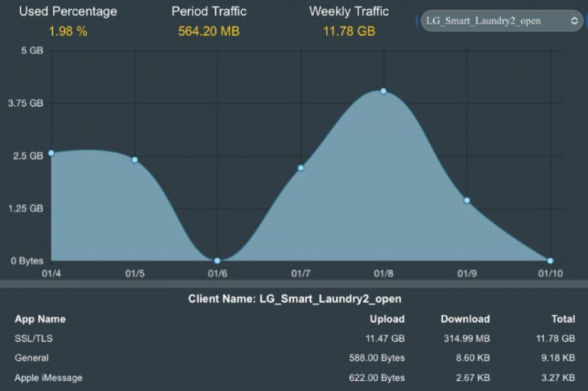This screenshot has width=588, height=391.
Task: Click the 01/6 zero-traffic data point
Action: pos(218,261)
